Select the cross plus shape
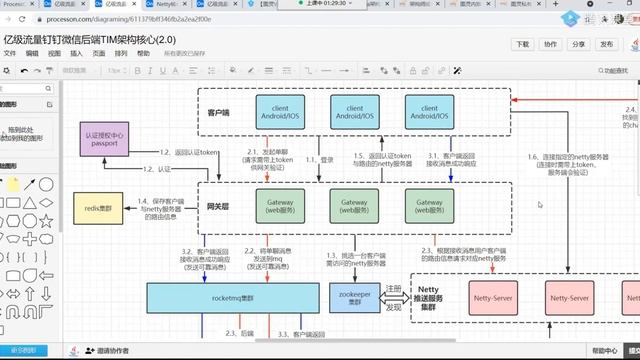This screenshot has height=360, width=640. (x=29, y=239)
